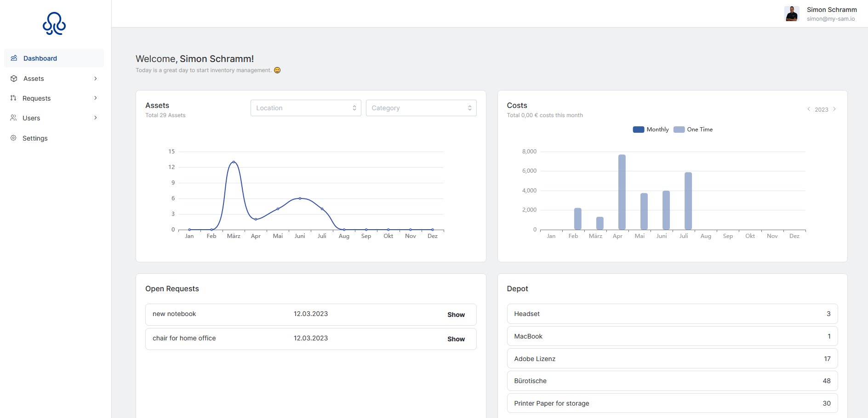The height and width of the screenshot is (418, 868).
Task: Open the Location dropdown filter
Action: tap(306, 108)
